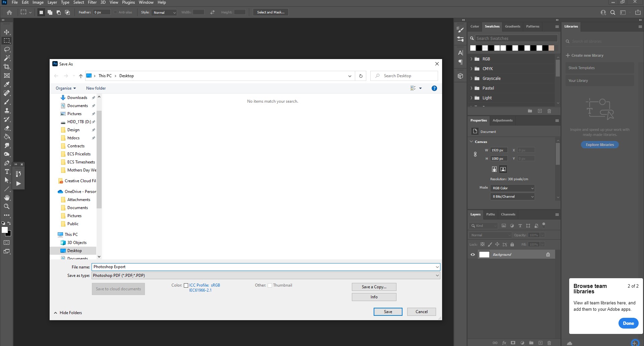This screenshot has width=644, height=346.
Task: Select the Zoom tool
Action: [7, 207]
